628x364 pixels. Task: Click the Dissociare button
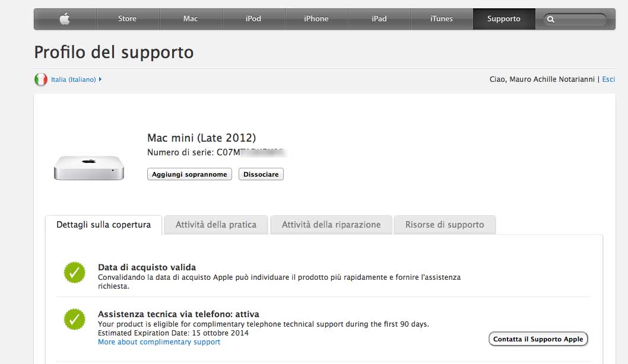[x=261, y=174]
